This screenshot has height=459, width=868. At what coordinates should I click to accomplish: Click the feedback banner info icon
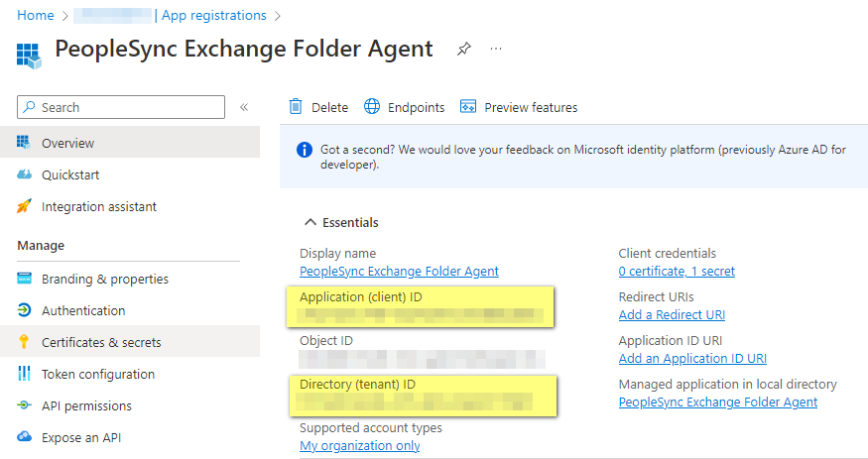[x=305, y=150]
